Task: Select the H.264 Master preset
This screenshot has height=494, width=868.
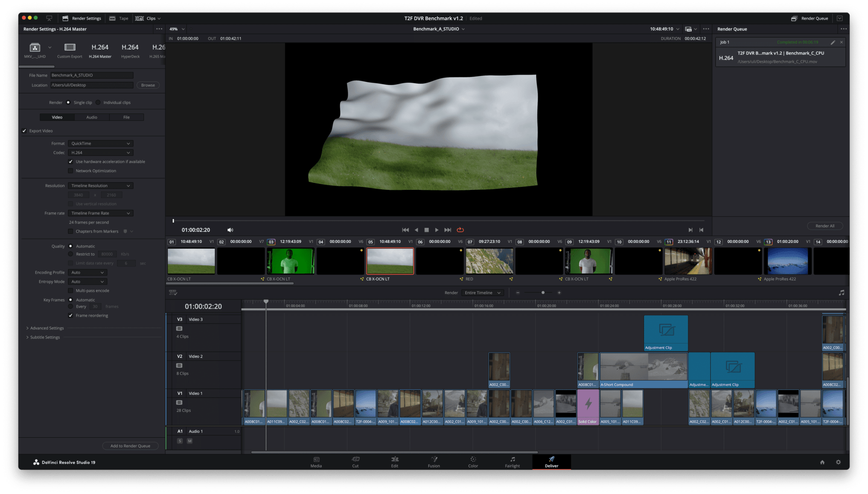Action: 100,49
